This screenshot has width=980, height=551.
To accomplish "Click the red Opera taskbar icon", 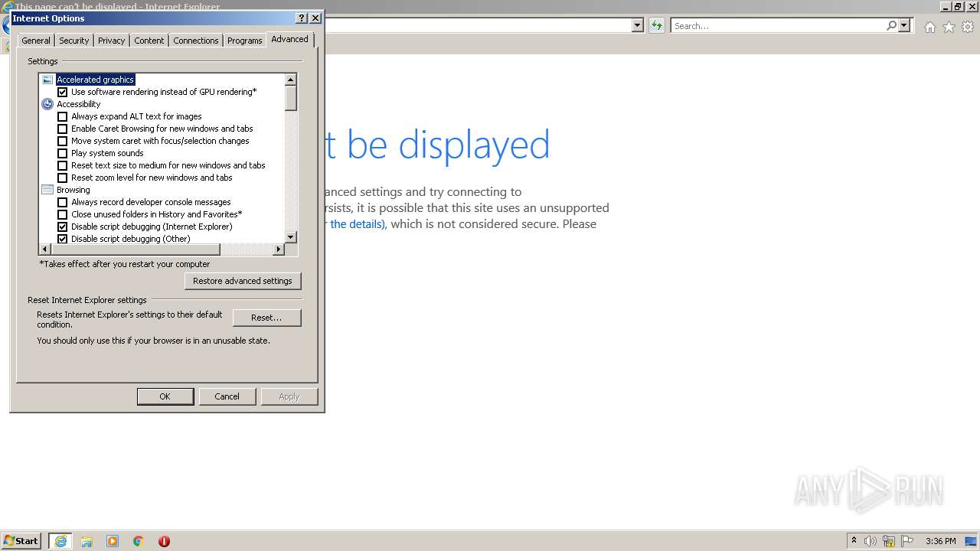I will [164, 541].
